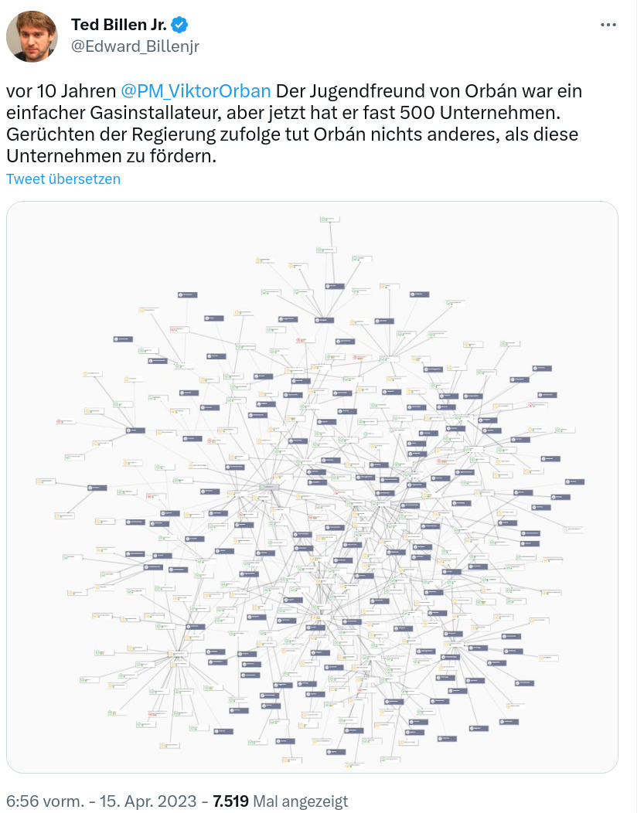
Task: Click the 6:56 vorm. timestamp
Action: [x=46, y=801]
